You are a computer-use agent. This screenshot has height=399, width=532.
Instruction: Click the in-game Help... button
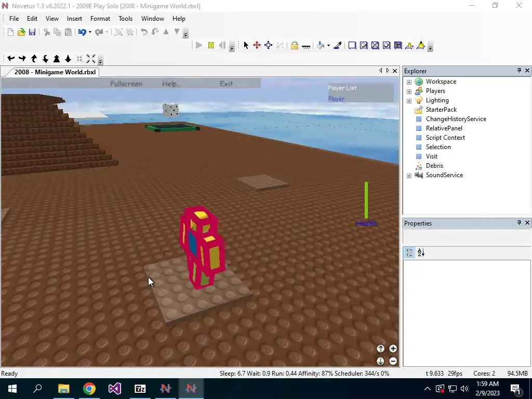[171, 84]
